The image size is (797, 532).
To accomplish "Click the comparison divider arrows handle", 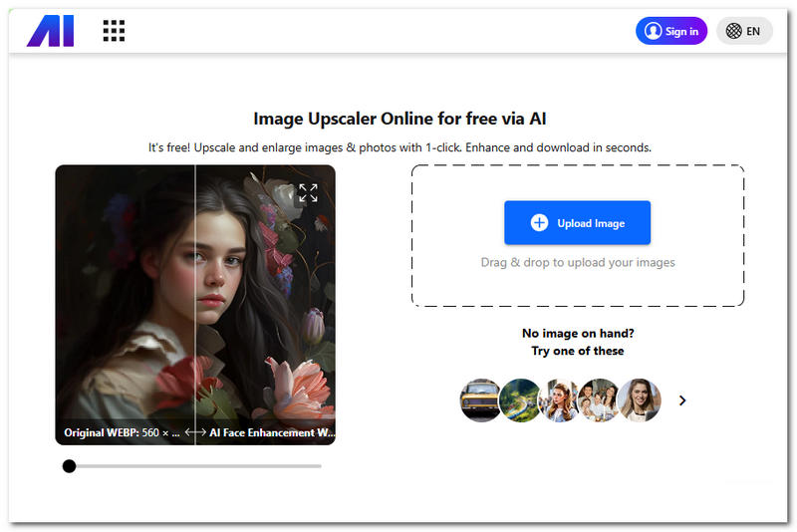I will (x=195, y=433).
